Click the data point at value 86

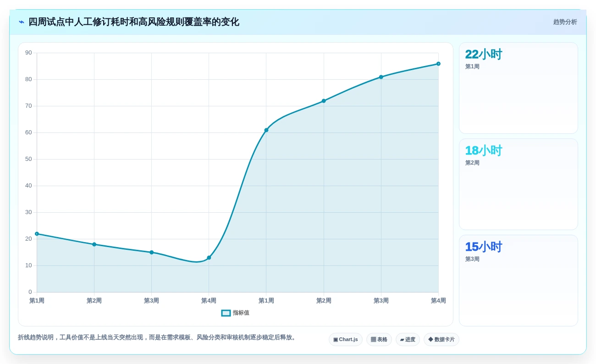pyautogui.click(x=438, y=64)
